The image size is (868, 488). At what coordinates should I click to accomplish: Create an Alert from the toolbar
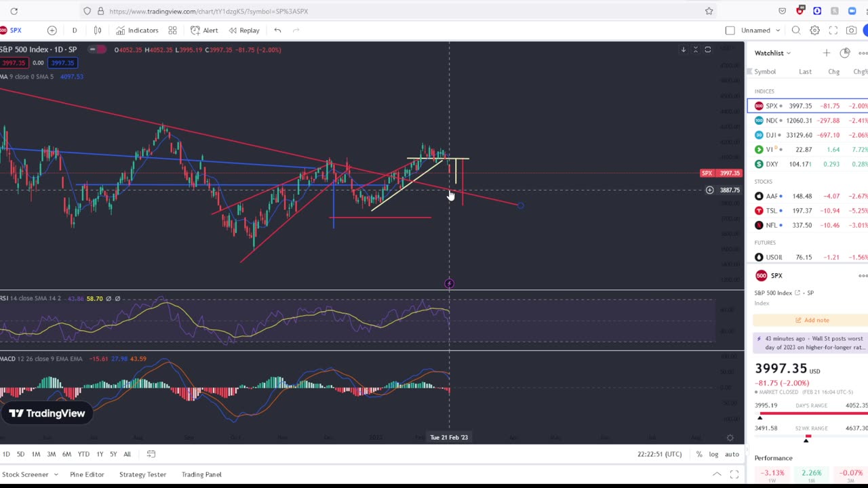click(x=204, y=30)
